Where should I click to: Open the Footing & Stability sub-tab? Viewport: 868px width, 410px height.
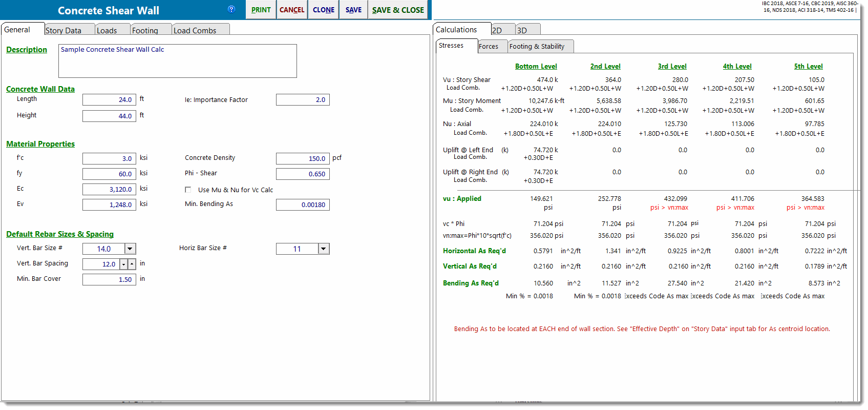(541, 46)
